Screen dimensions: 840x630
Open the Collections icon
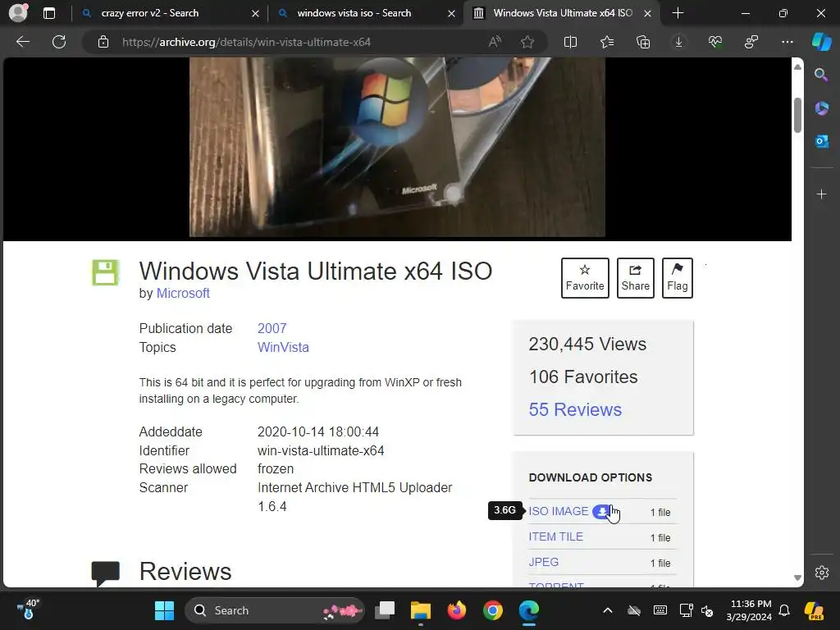tap(643, 42)
